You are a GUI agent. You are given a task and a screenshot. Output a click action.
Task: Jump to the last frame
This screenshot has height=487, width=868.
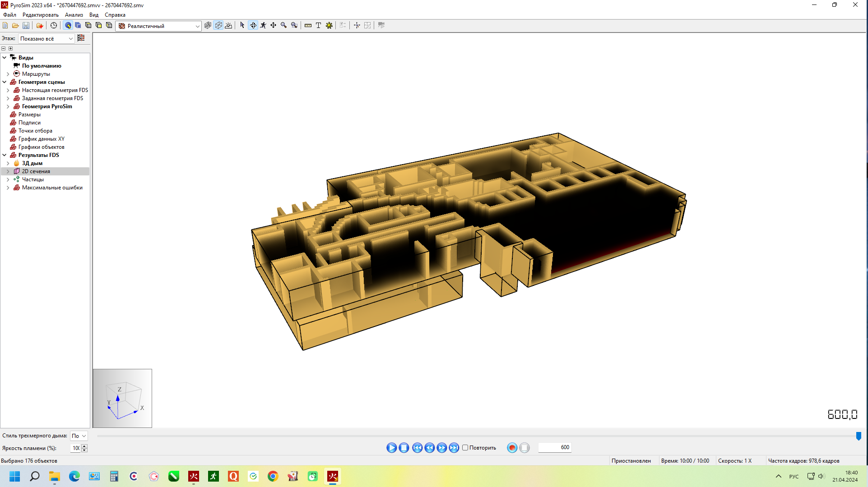(x=454, y=448)
